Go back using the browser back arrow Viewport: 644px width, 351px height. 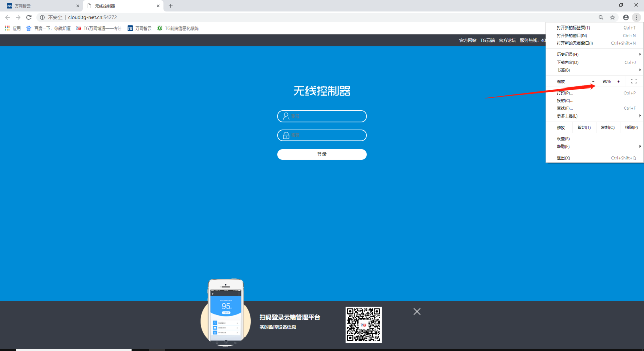tap(7, 17)
